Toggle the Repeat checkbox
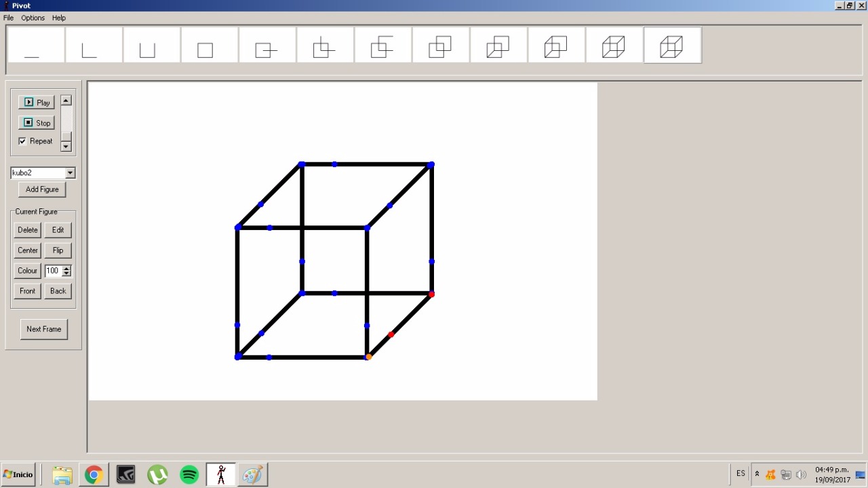868x488 pixels. 22,141
